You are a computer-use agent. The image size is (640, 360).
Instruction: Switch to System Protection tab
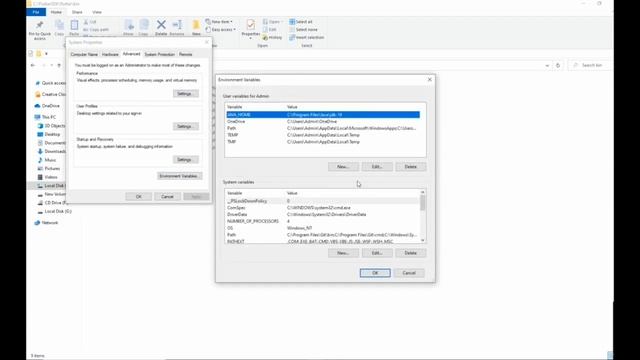tap(160, 54)
